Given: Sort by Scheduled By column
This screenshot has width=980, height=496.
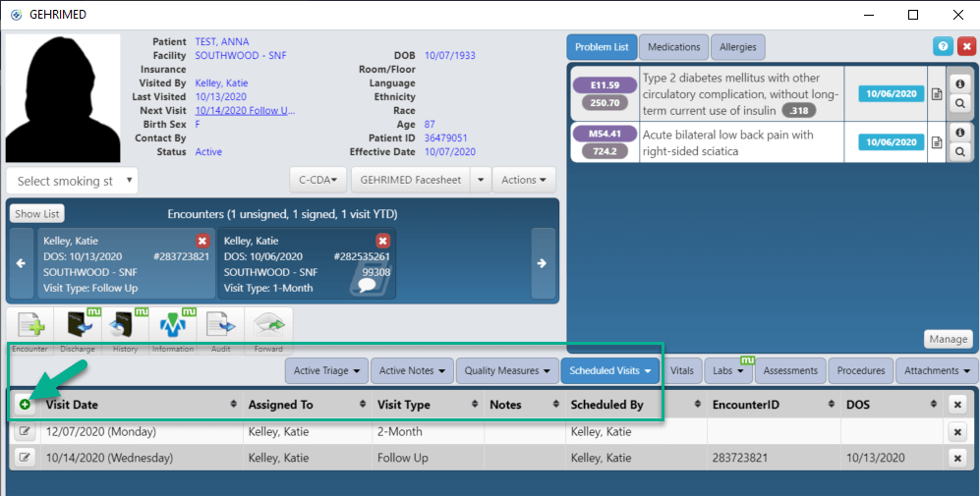Looking at the screenshot, I should 636,405.
